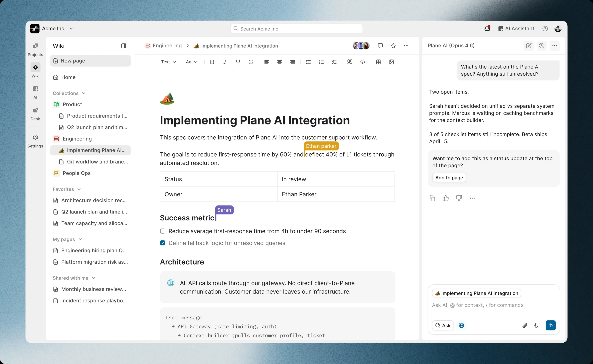Insert an image via toolbar icon
Viewport: 593px width, 364px height.
(391, 62)
